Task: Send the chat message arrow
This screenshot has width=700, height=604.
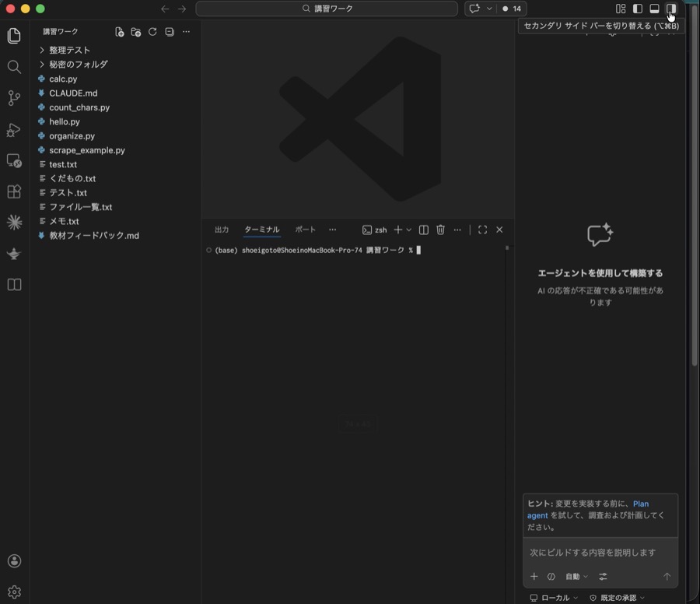Action: click(x=667, y=576)
